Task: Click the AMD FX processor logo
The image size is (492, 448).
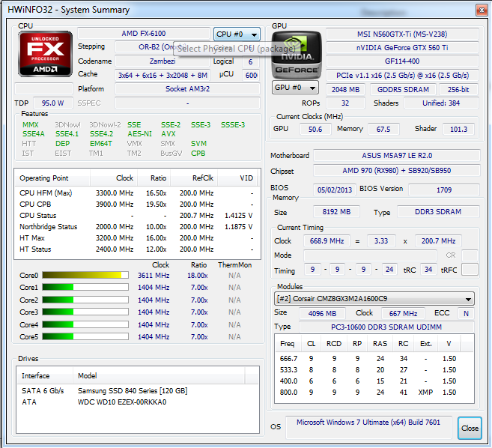Action: [45, 54]
